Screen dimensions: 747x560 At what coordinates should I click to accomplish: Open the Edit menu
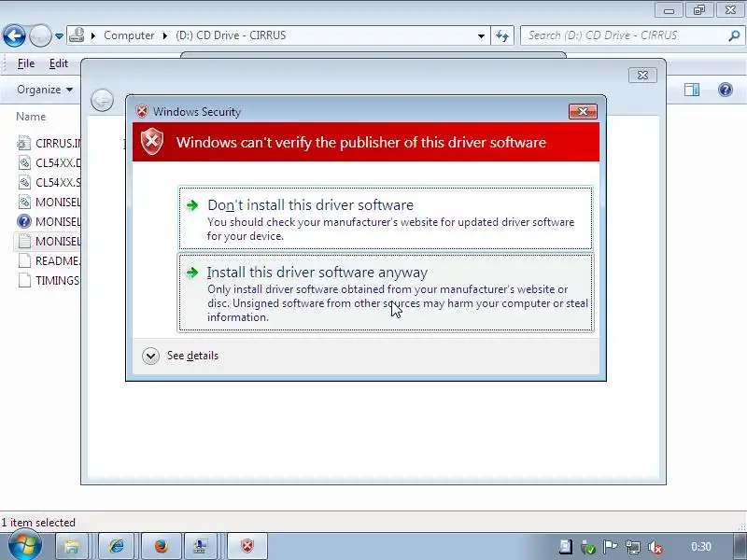pyautogui.click(x=59, y=63)
